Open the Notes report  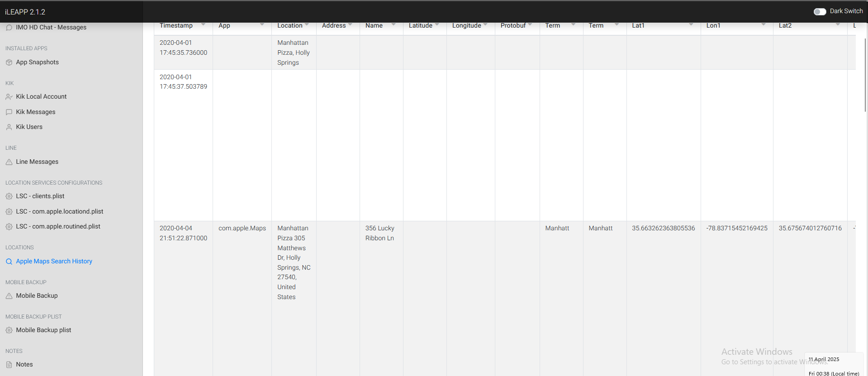24,364
